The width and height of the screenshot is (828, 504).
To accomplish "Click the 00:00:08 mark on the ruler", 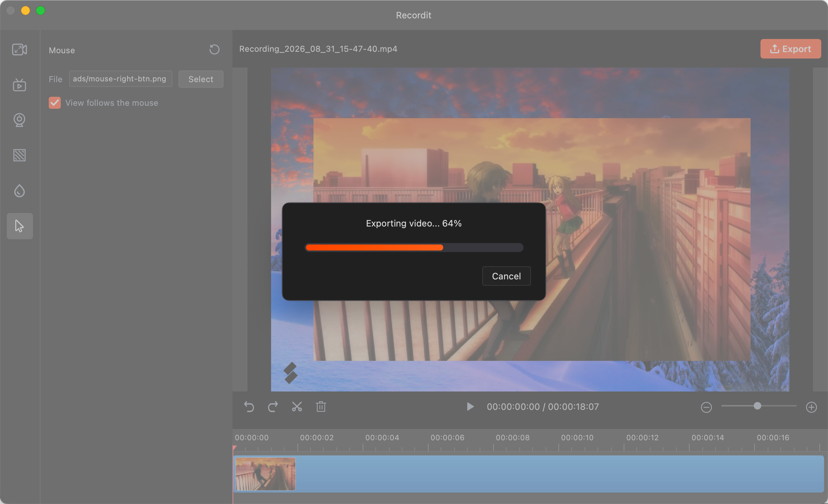I will [513, 438].
